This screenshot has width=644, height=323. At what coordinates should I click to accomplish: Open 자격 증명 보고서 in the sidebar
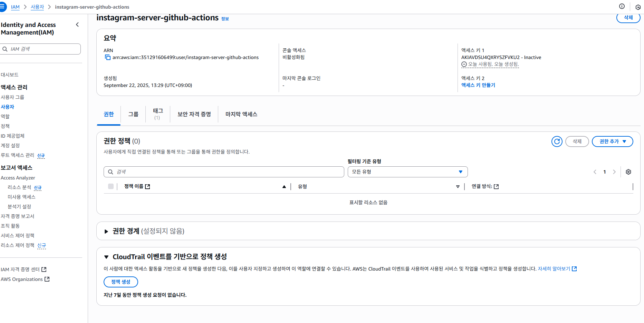pyautogui.click(x=17, y=216)
